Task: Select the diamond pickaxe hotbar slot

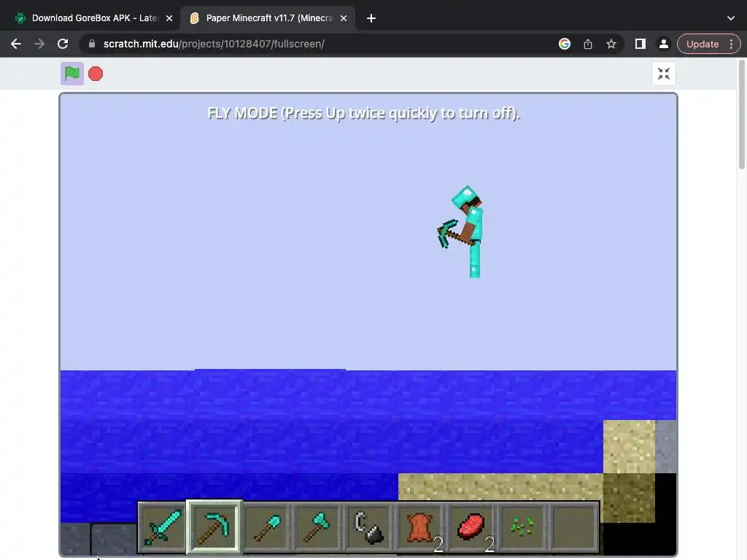Action: [x=214, y=527]
